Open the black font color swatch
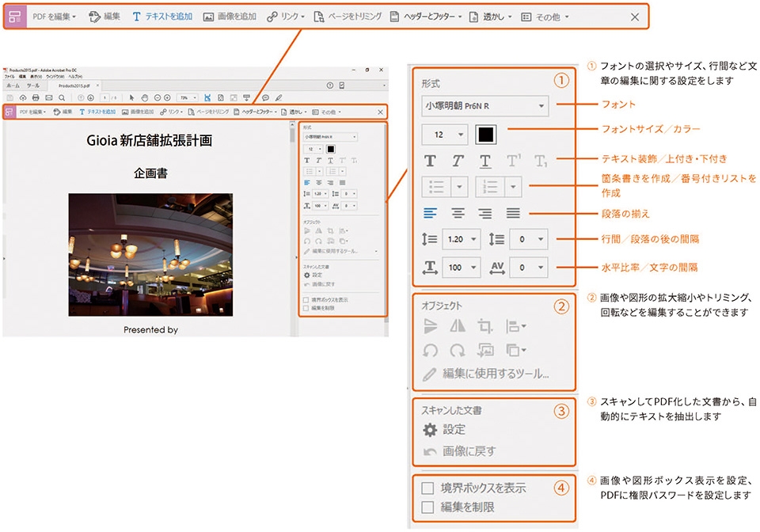The height and width of the screenshot is (532, 760). point(485,135)
